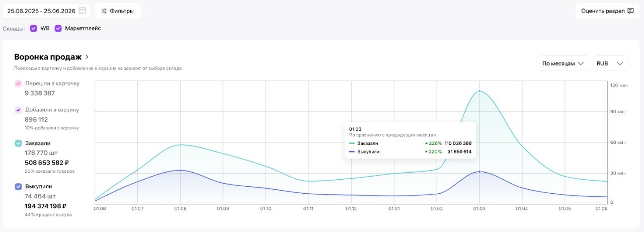Click the Заказали peak point at 01.03
The image size is (644, 232).
click(479, 91)
